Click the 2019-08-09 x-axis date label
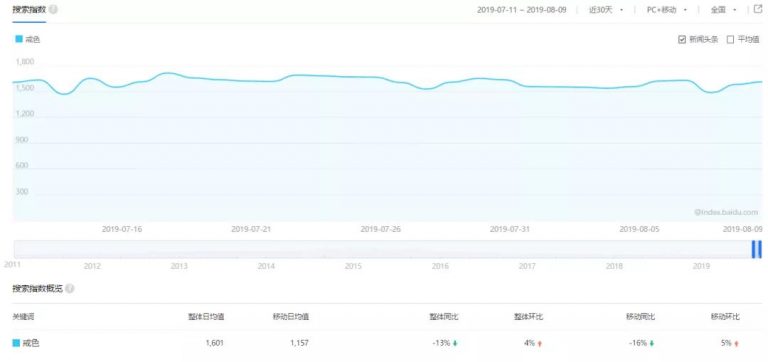The width and height of the screenshot is (768, 362). 743,229
